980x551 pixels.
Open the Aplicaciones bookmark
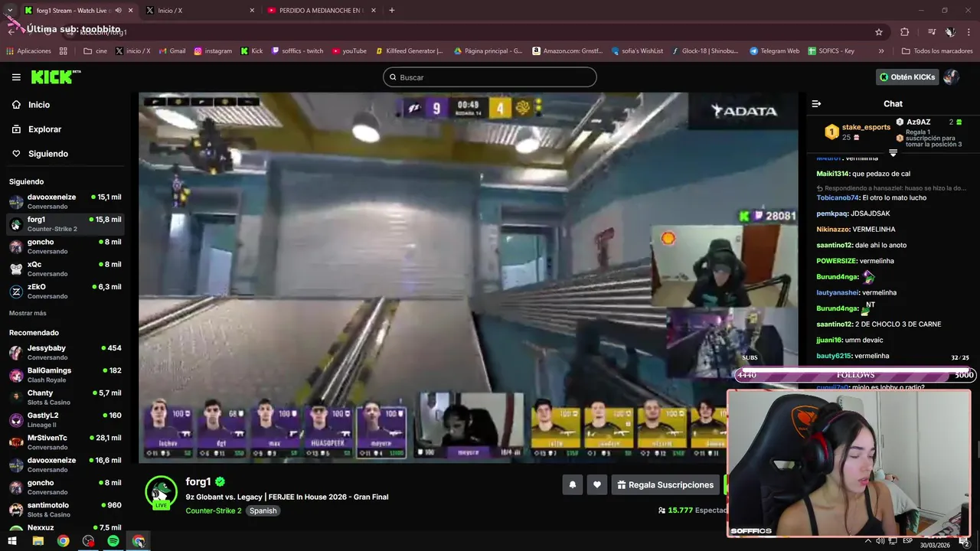point(28,51)
